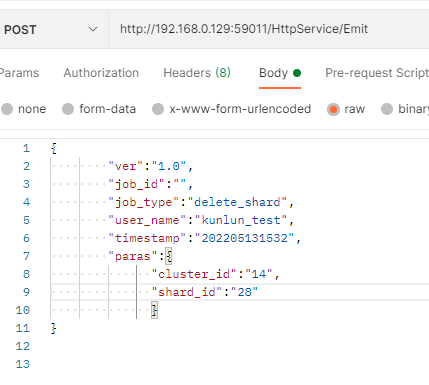
Task: Click the closing brace on line 10
Action: click(154, 310)
